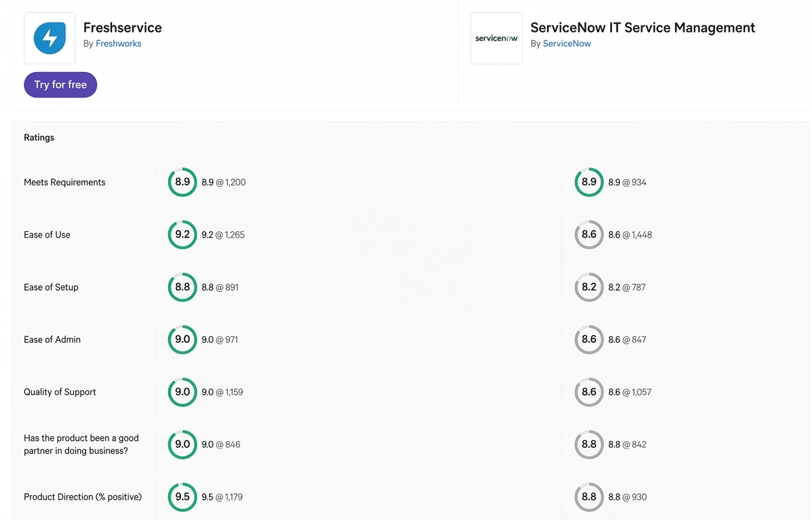Image resolution: width=812 pixels, height=520 pixels.
Task: Click Freshservice Product Direction 9.5 ring
Action: tap(182, 497)
